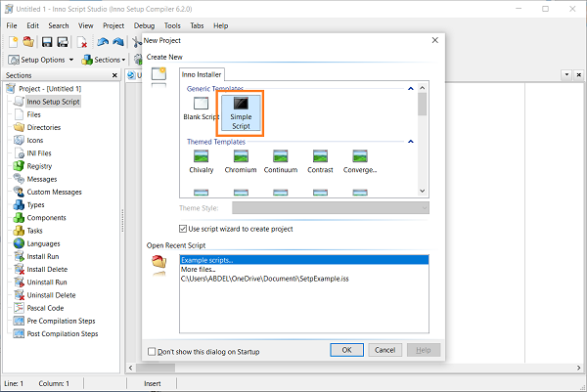Click the Save toolbar icon
The image size is (587, 392).
(47, 42)
